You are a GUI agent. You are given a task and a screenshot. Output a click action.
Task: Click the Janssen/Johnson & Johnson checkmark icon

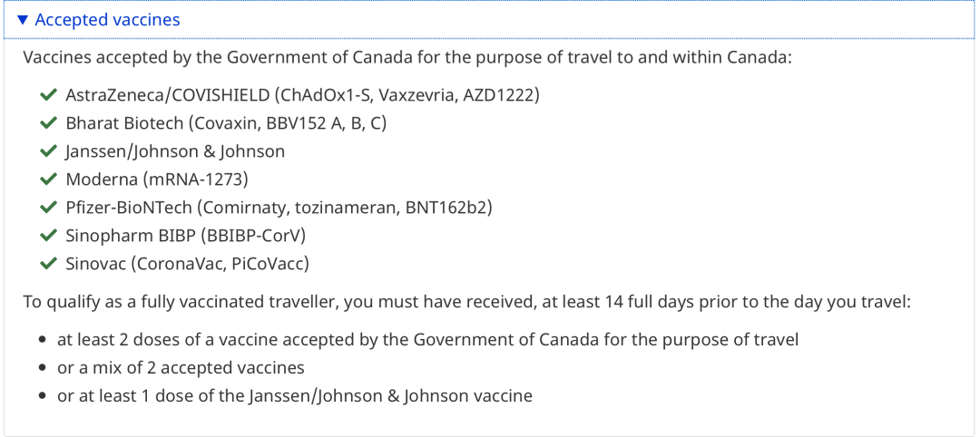(x=48, y=151)
